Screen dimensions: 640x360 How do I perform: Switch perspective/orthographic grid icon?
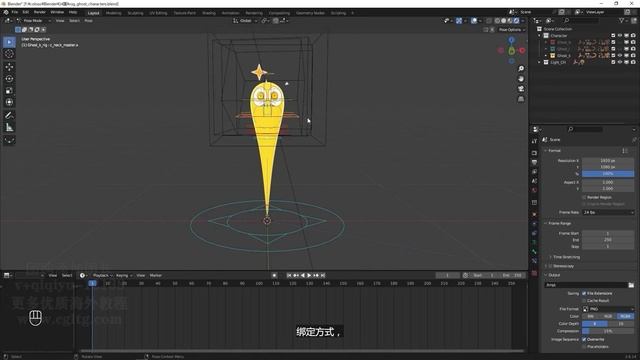click(521, 99)
